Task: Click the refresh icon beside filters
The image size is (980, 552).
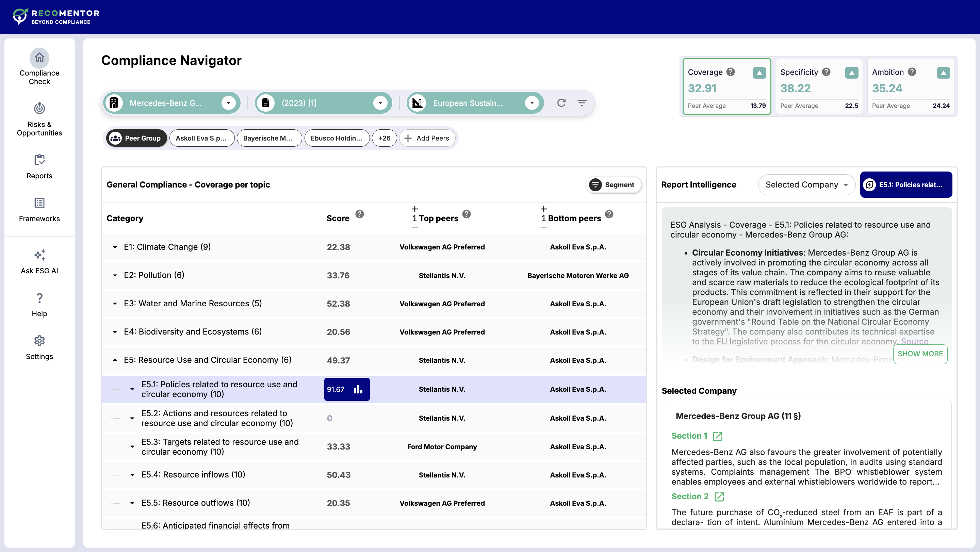Action: tap(561, 103)
